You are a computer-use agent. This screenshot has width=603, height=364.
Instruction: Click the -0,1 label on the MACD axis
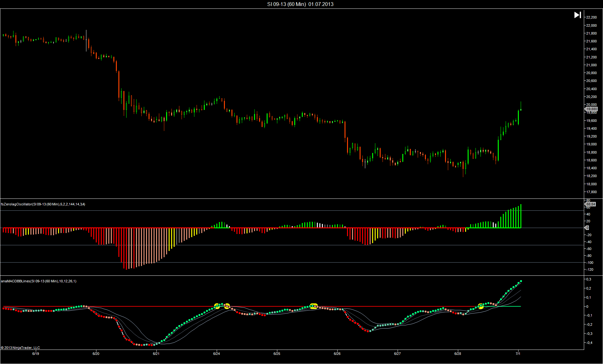589,315
